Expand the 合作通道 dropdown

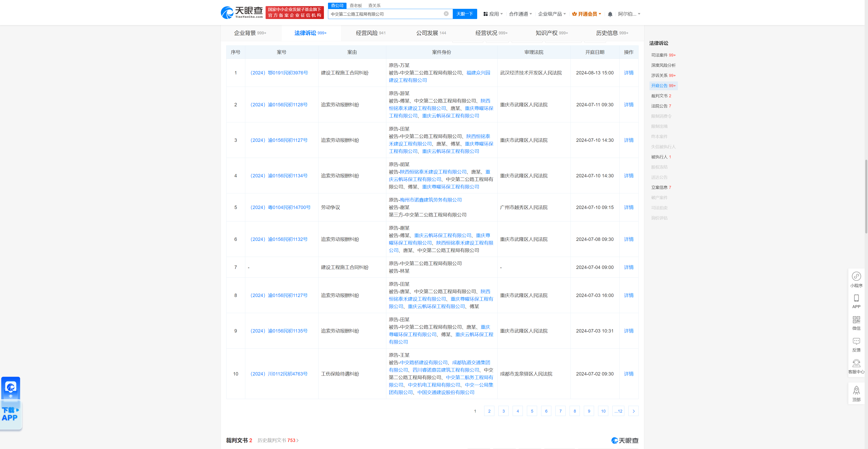coord(520,14)
